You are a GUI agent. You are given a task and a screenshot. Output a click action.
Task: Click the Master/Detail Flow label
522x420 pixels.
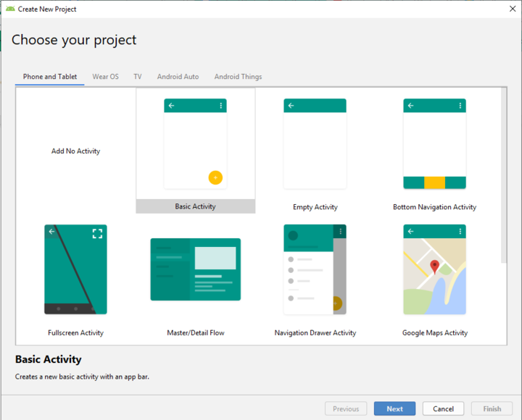coord(196,332)
